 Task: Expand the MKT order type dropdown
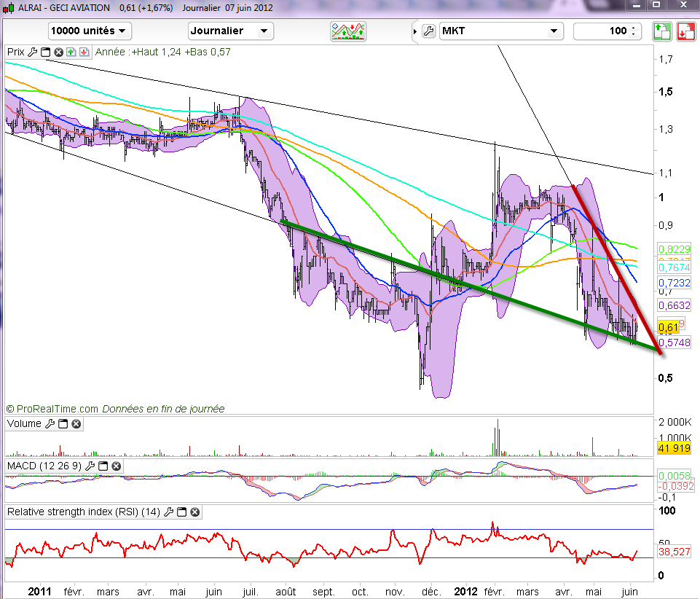[554, 31]
